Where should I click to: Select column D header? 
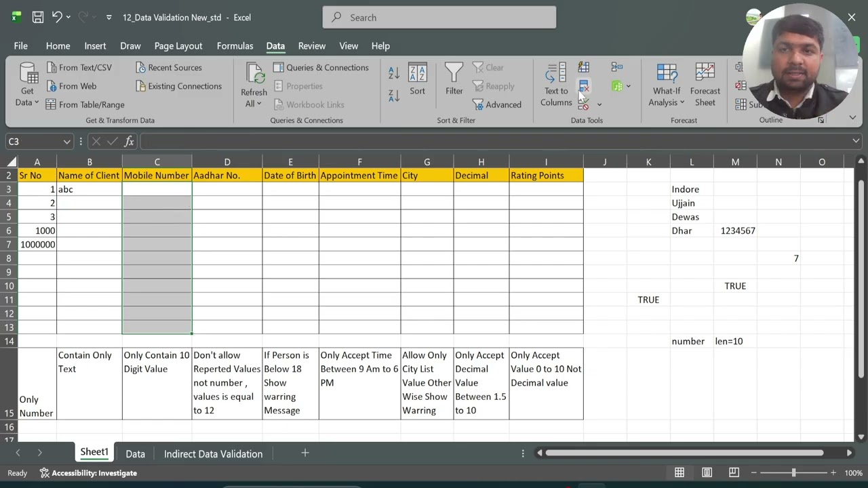point(227,162)
